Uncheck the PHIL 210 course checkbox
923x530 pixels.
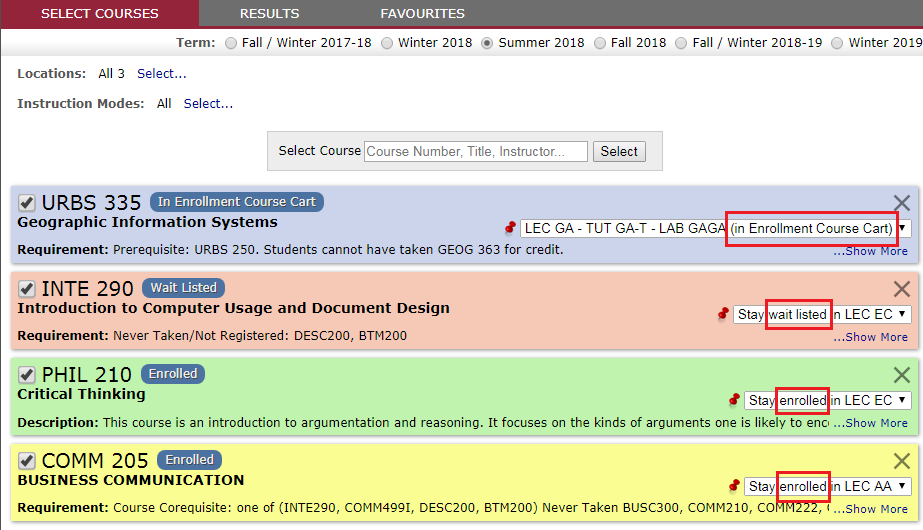[x=27, y=376]
